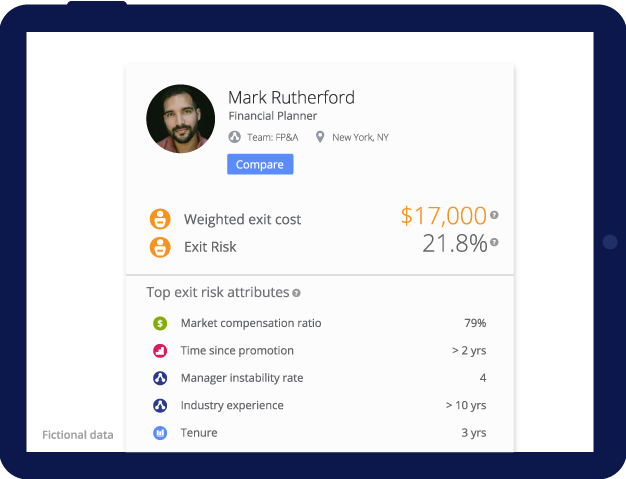Click the Financial Planner job title
Viewport: 626px width, 479px height.
pyautogui.click(x=273, y=116)
